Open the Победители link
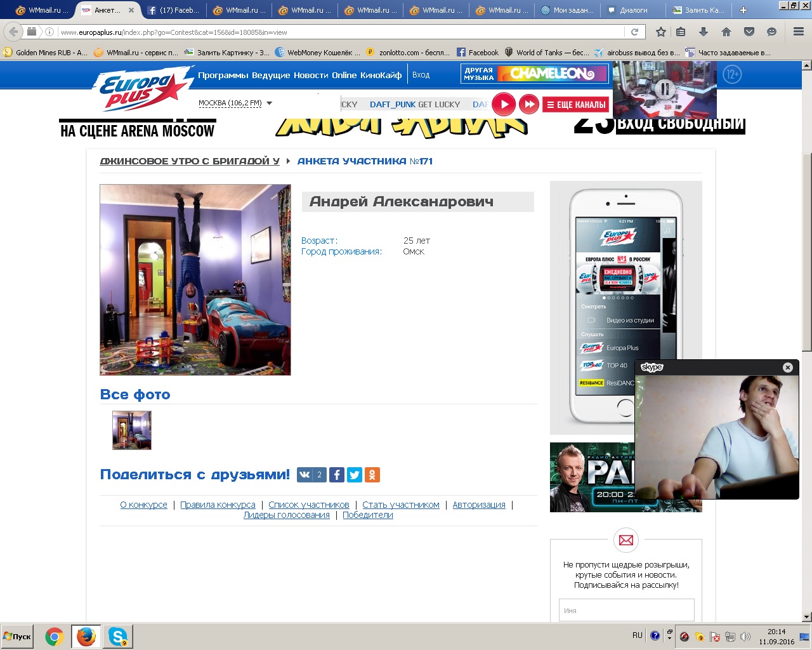Image resolution: width=812 pixels, height=650 pixels. tap(368, 515)
